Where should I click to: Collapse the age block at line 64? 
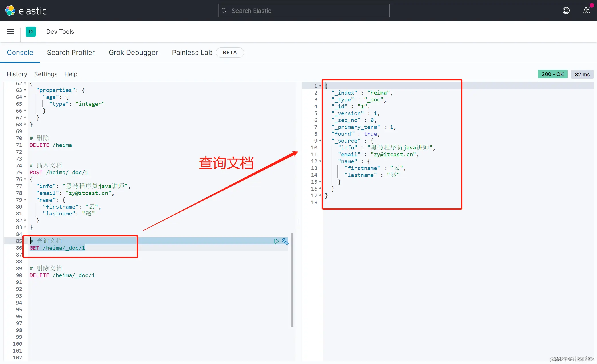25,97
